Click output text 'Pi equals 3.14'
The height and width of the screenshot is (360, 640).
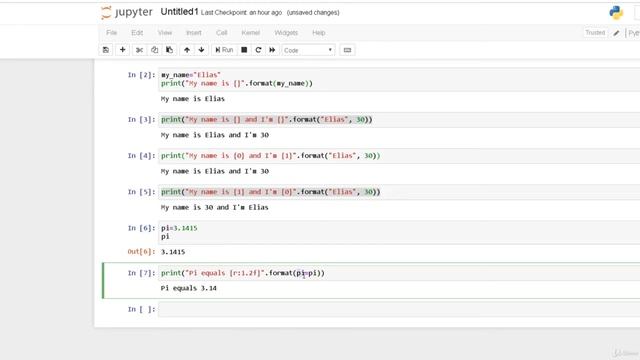189,288
